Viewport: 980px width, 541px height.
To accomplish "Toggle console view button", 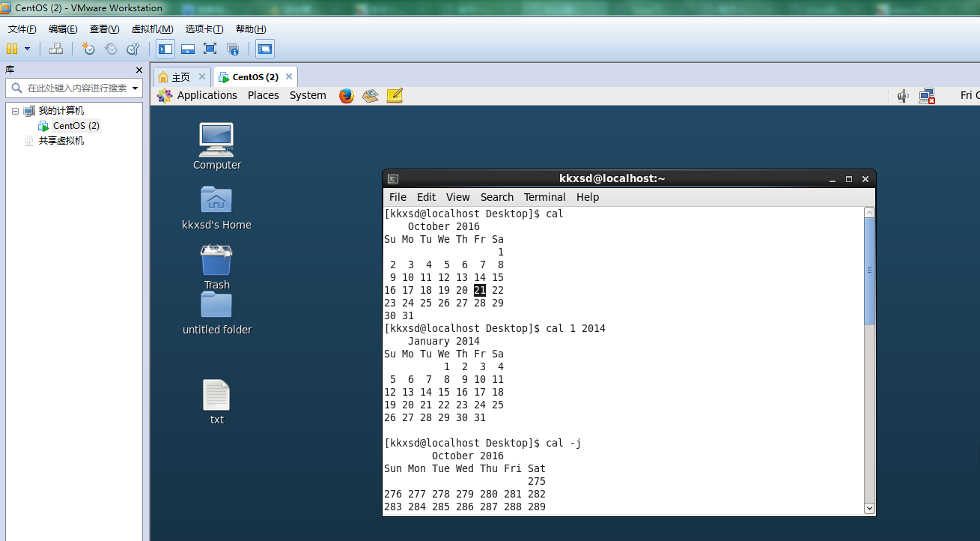I will pos(265,49).
